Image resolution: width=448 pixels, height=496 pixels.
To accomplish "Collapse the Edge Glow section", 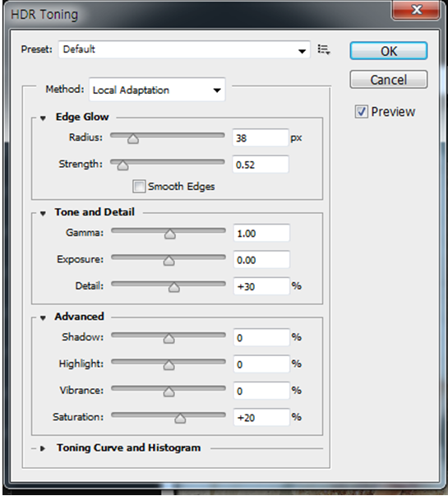I will (x=43, y=118).
